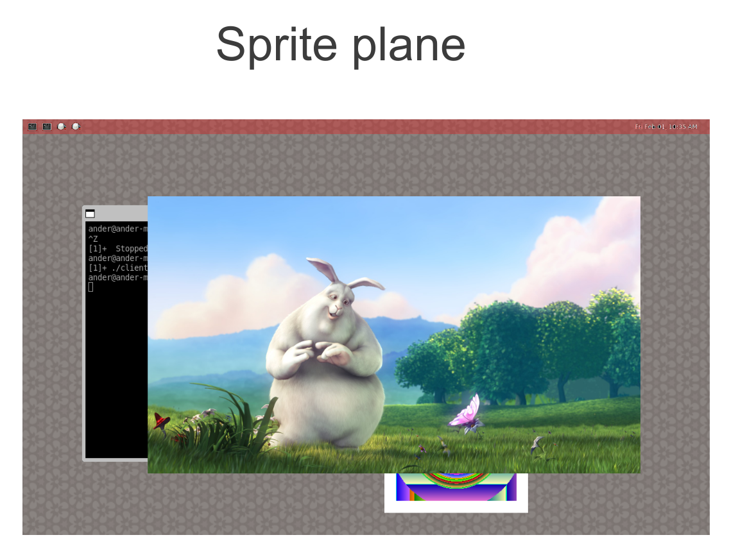Open the fourth panel launcher, the last cylinder
The width and height of the screenshot is (738, 560).
tap(76, 126)
